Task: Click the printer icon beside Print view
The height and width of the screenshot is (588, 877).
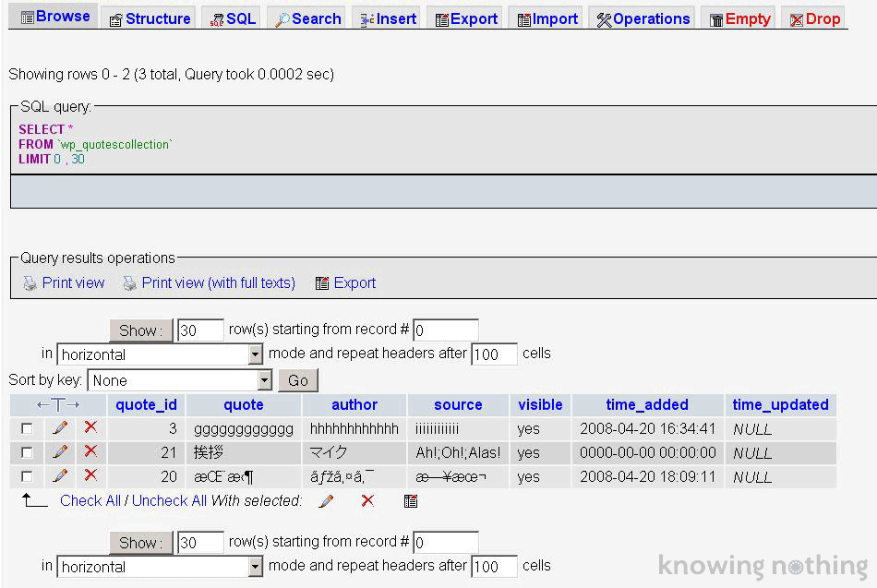Action: [x=30, y=283]
